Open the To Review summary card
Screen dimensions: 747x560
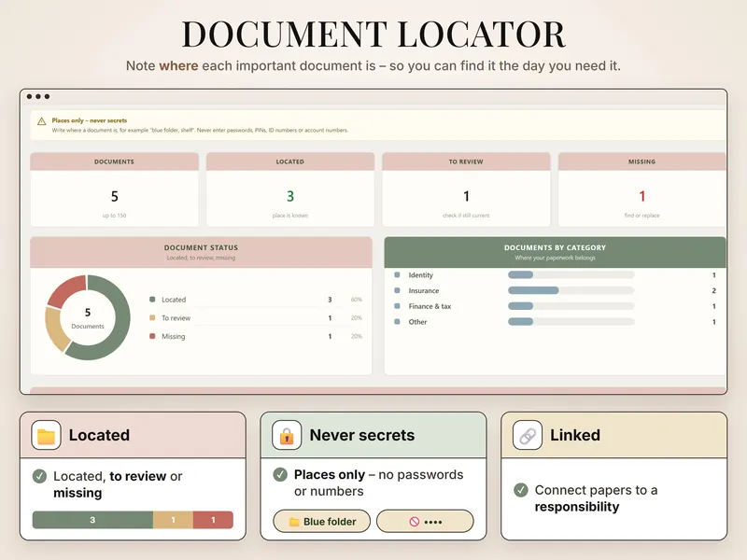click(x=466, y=189)
